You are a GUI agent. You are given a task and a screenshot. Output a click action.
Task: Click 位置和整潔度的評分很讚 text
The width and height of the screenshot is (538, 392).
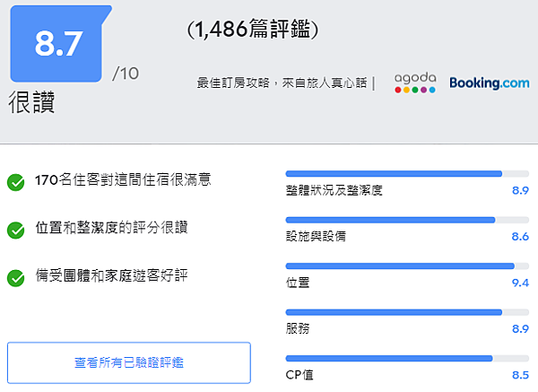[x=111, y=228]
